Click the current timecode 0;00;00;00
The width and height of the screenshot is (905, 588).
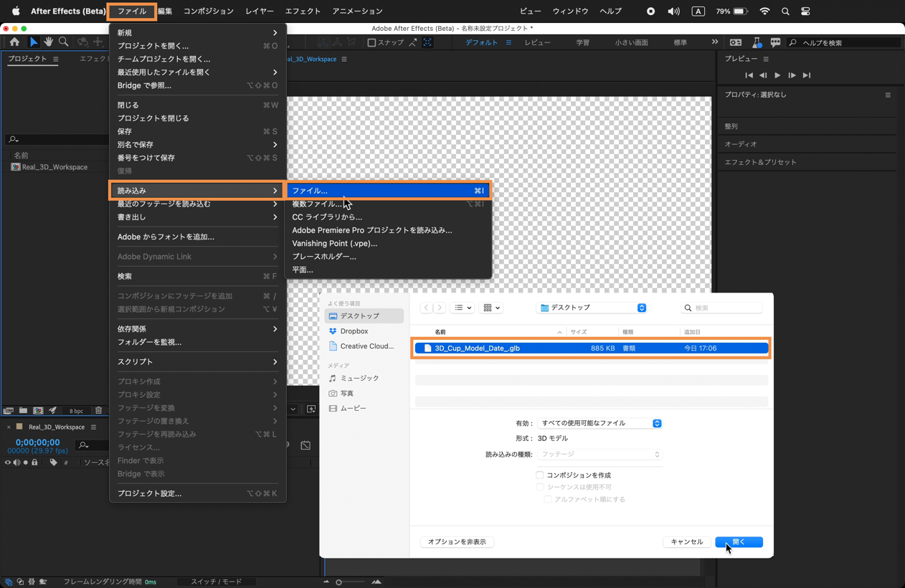37,442
